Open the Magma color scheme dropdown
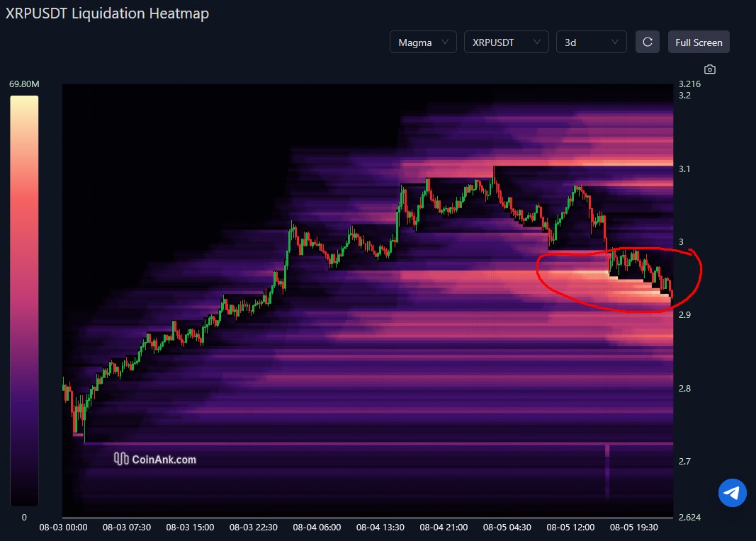756x541 pixels. pyautogui.click(x=423, y=42)
